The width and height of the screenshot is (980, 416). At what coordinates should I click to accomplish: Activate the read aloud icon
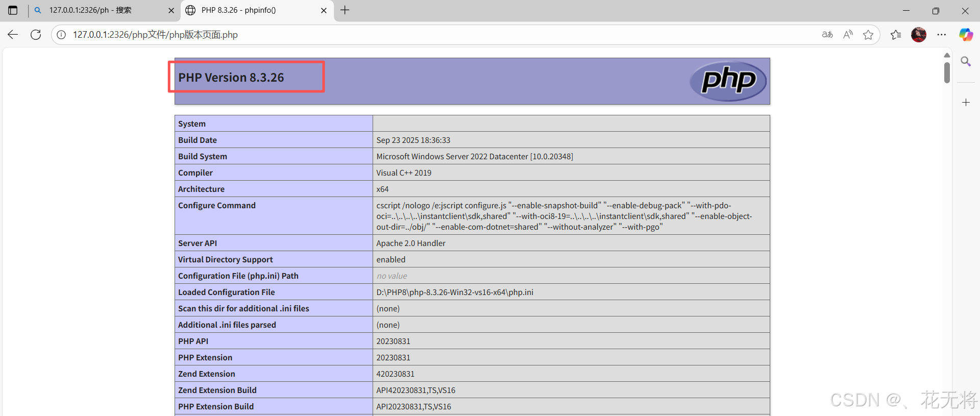coord(848,35)
